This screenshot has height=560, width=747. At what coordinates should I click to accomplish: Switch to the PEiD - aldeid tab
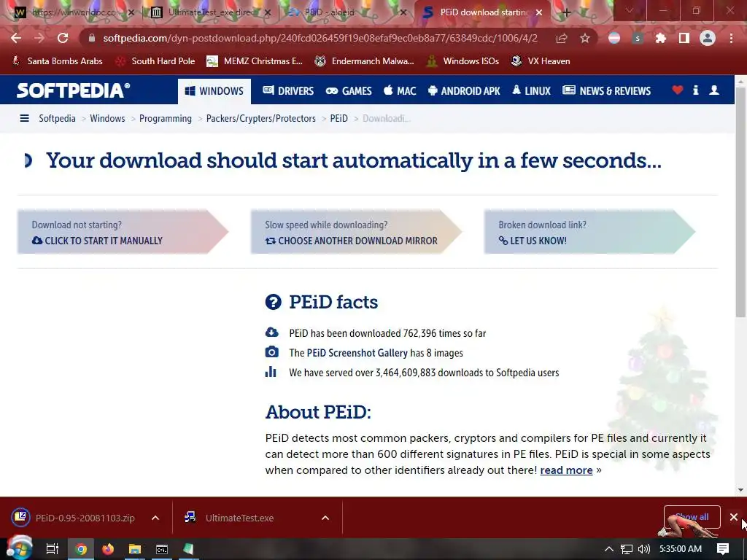pos(346,12)
